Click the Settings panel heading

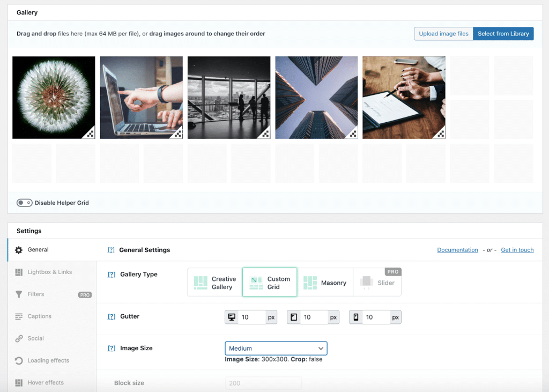[x=29, y=231]
